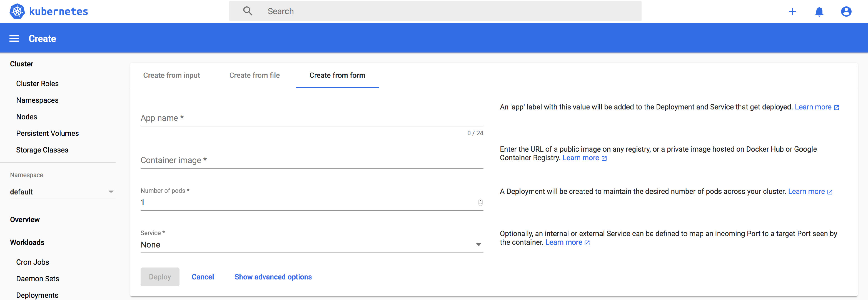
Task: Open Persistent Volumes in sidebar
Action: pos(47,133)
